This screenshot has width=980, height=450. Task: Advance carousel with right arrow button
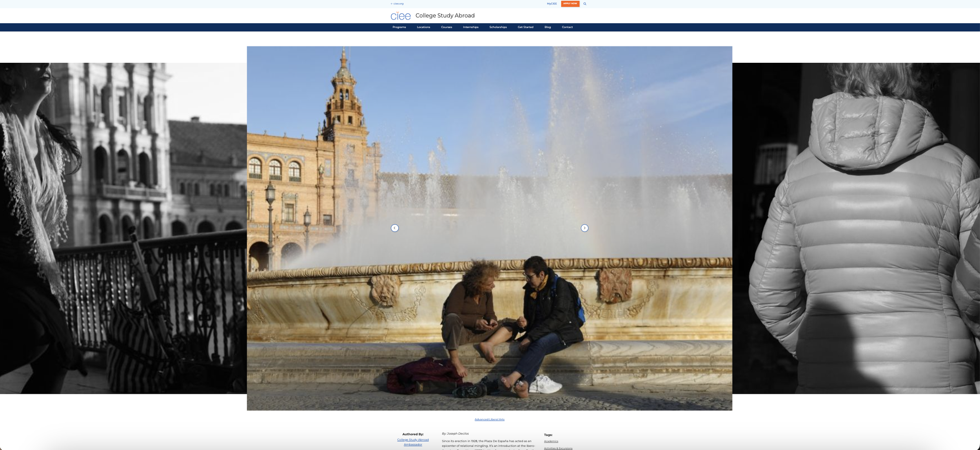tap(584, 228)
